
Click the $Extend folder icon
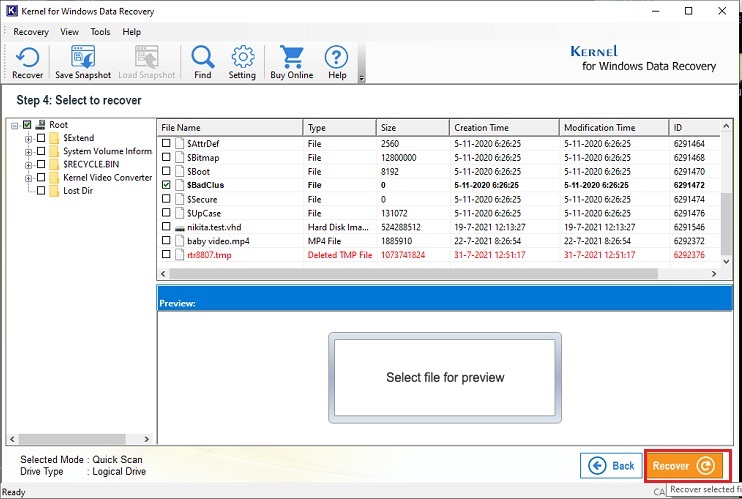pos(54,138)
